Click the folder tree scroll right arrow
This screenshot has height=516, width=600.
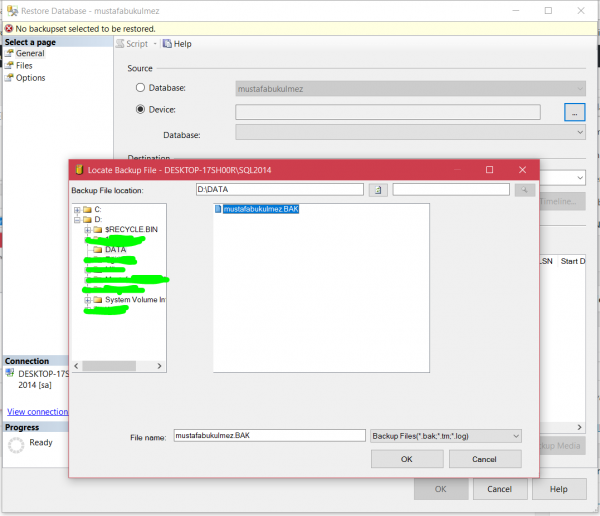pyautogui.click(x=160, y=366)
